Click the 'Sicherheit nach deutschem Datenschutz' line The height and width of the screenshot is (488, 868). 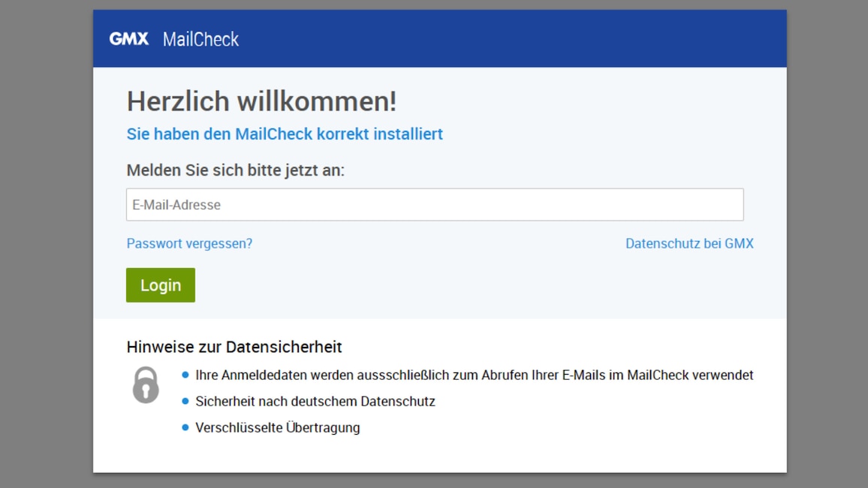[315, 401]
